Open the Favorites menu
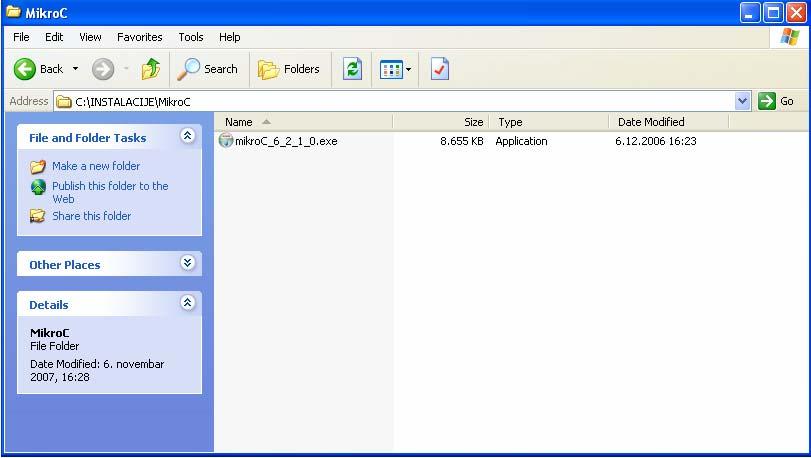Screen dimensions: 811x458 [x=140, y=37]
